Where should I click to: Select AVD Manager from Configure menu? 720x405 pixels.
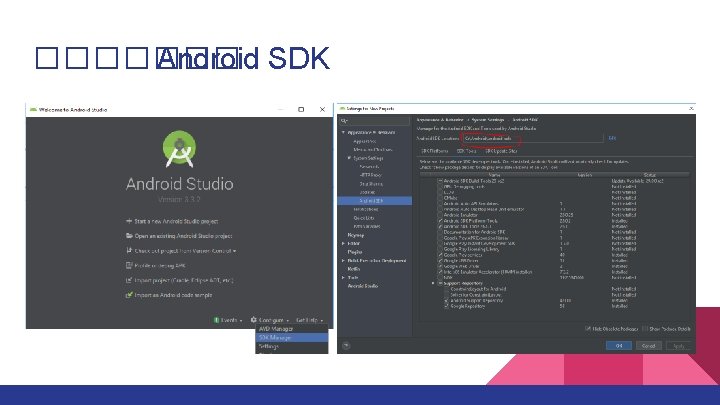[292, 329]
